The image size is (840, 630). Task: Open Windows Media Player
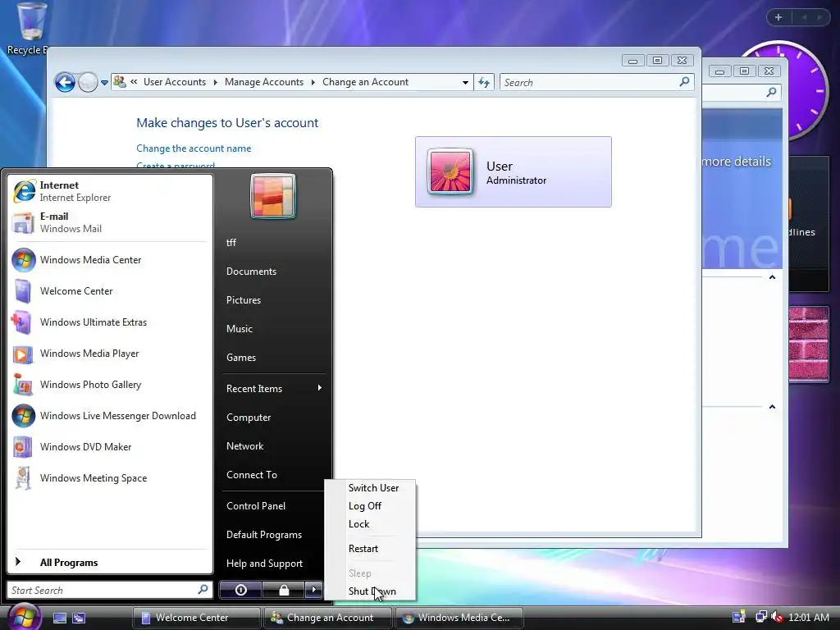point(110,354)
